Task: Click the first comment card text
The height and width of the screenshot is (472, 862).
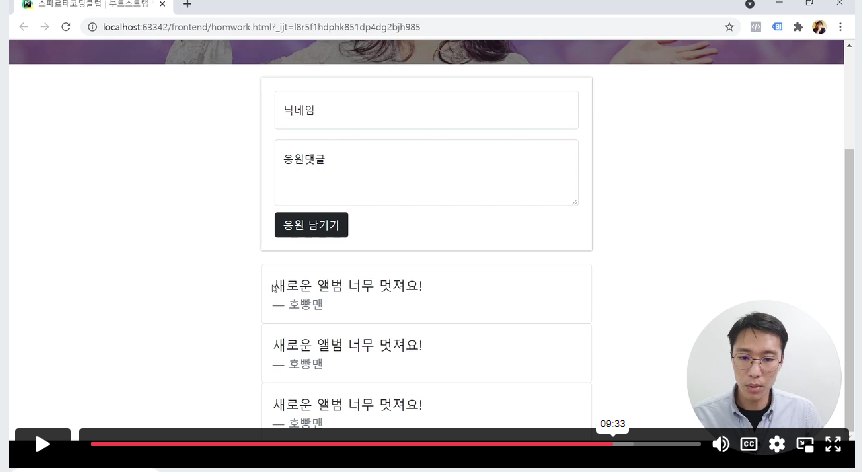Action: coord(347,286)
